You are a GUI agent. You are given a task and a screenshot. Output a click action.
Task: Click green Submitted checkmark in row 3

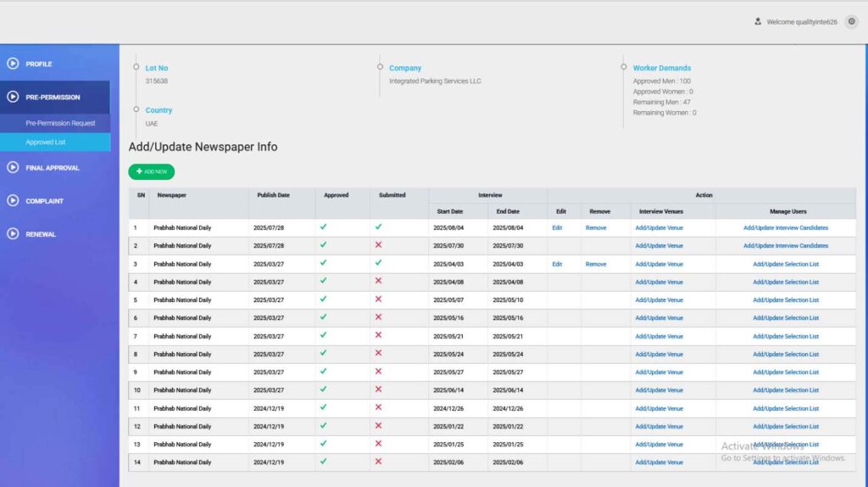coord(378,263)
